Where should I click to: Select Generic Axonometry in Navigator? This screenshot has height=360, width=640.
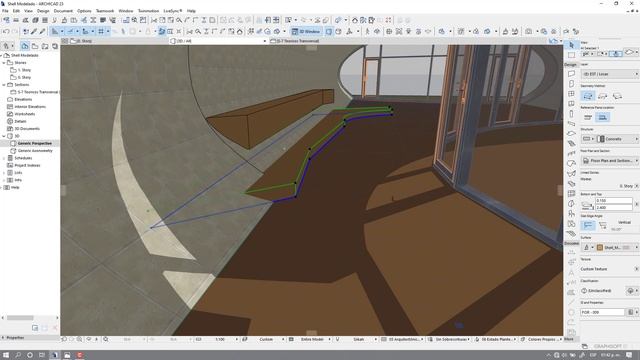click(35, 151)
